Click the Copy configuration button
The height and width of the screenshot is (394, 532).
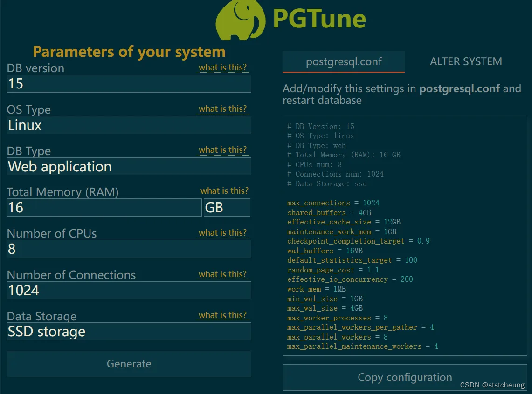(405, 377)
